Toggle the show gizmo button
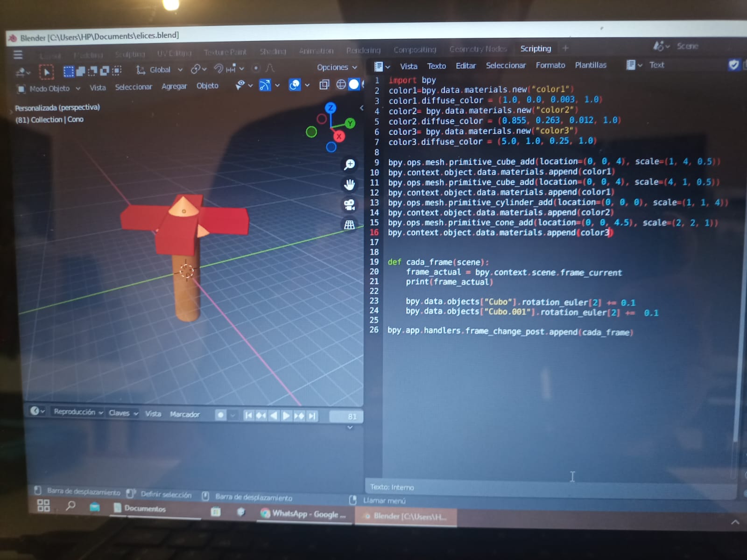The image size is (747, 560). (265, 85)
